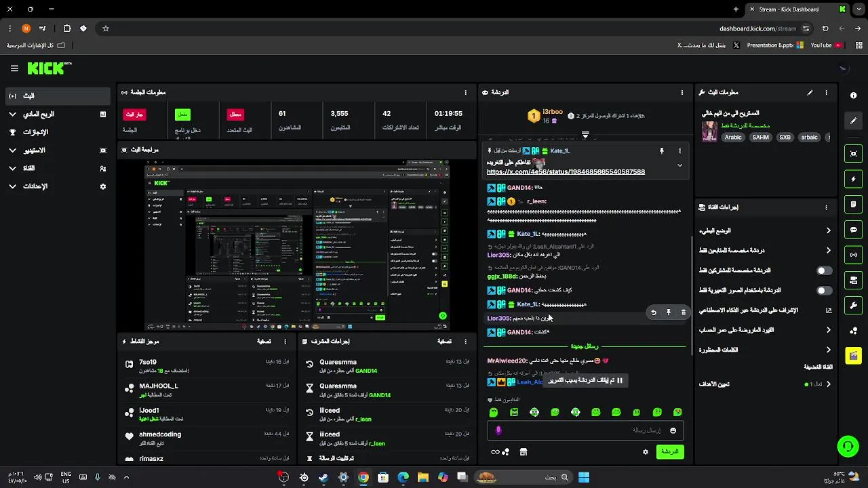Click the focus frame icon in right rail

854,154
